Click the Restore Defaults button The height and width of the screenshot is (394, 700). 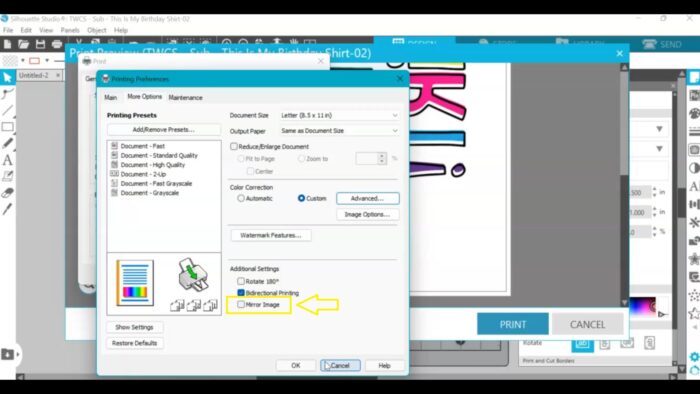coord(134,343)
